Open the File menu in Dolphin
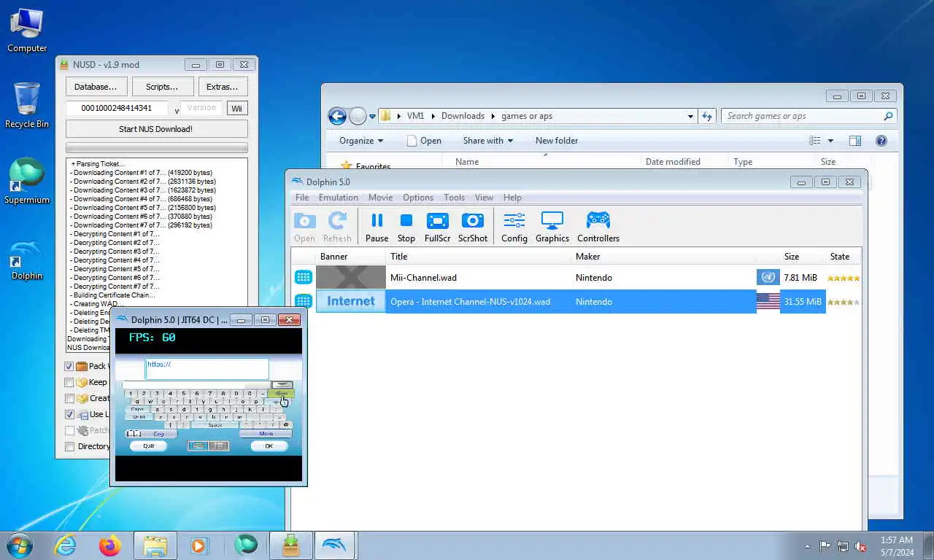Image resolution: width=934 pixels, height=560 pixels. tap(302, 198)
